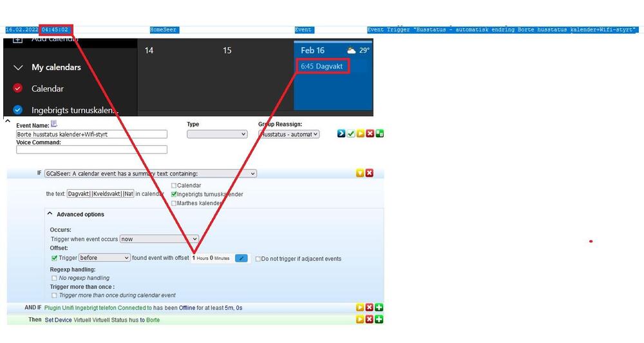
Task: Copy the event with the green duplicate icon
Action: pyautogui.click(x=379, y=133)
